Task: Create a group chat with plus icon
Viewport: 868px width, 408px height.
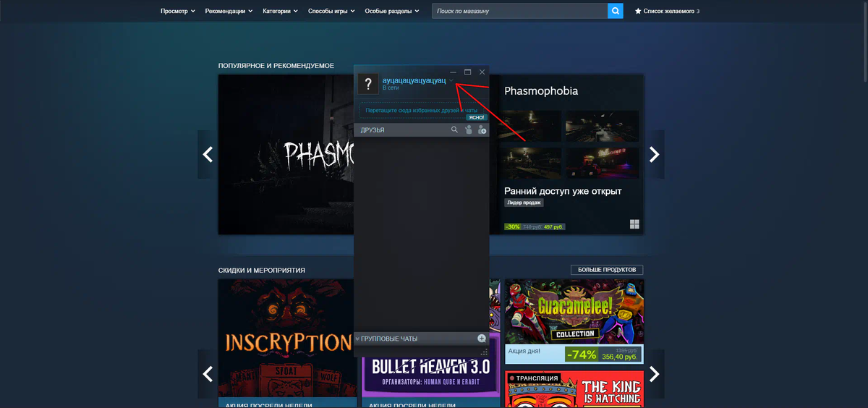Action: [x=482, y=339]
